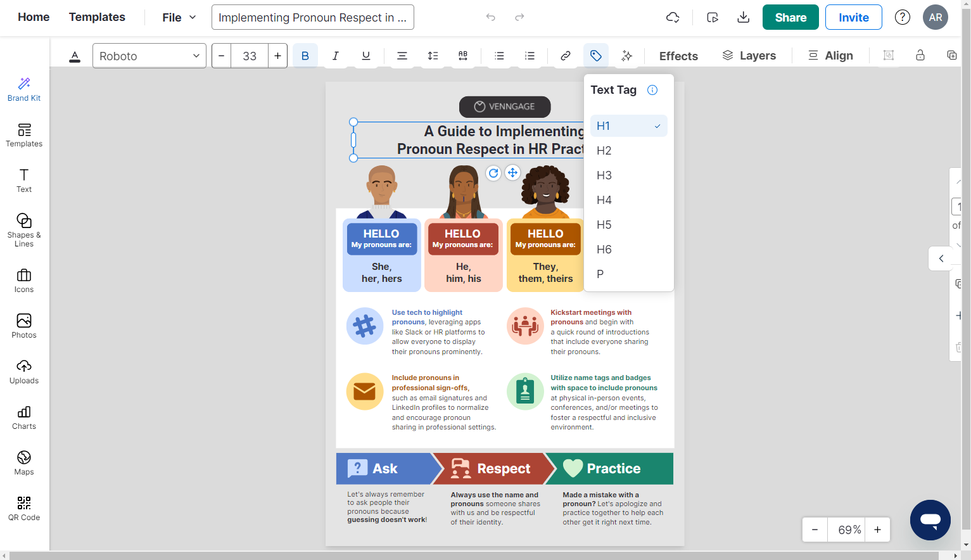Open the Charts panel
Image resolution: width=971 pixels, height=560 pixels.
coord(24,417)
